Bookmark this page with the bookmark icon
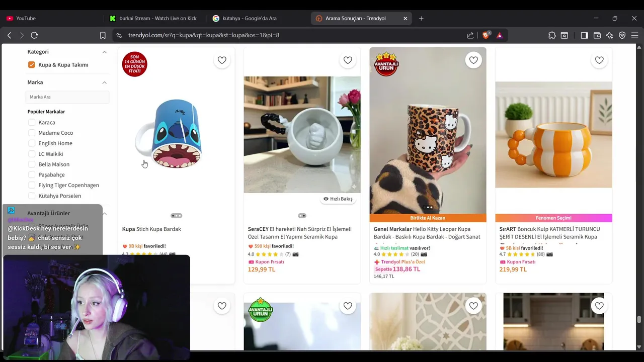 [103, 35]
